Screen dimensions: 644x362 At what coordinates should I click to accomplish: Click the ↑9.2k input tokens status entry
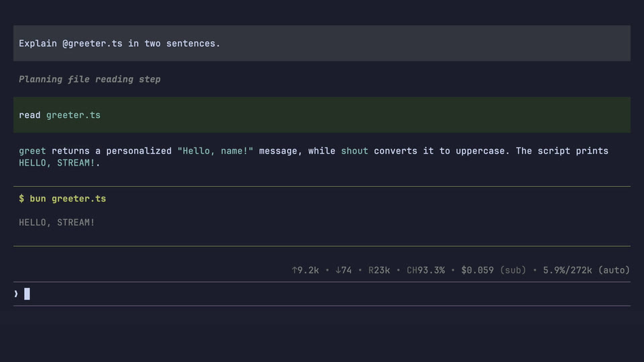[305, 270]
